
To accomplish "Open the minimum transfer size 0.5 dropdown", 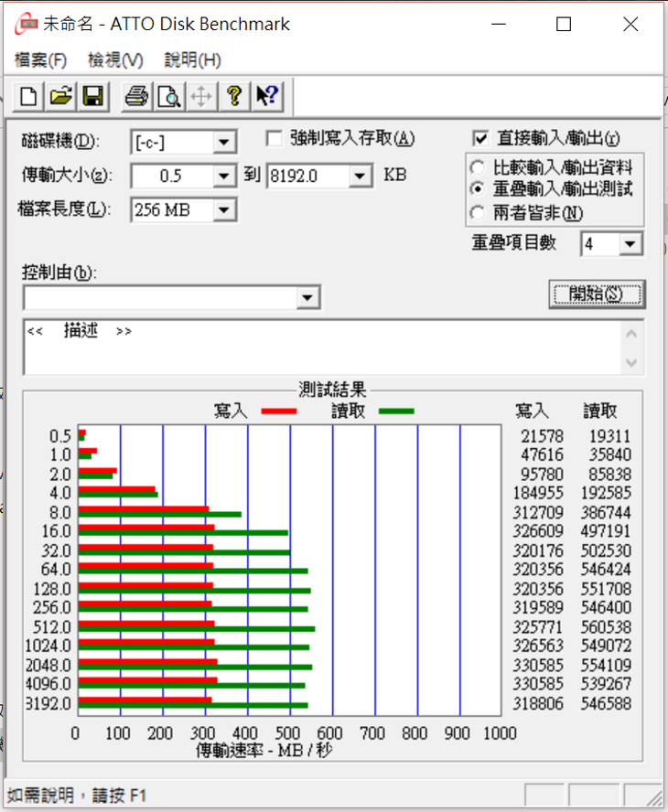I will point(224,176).
